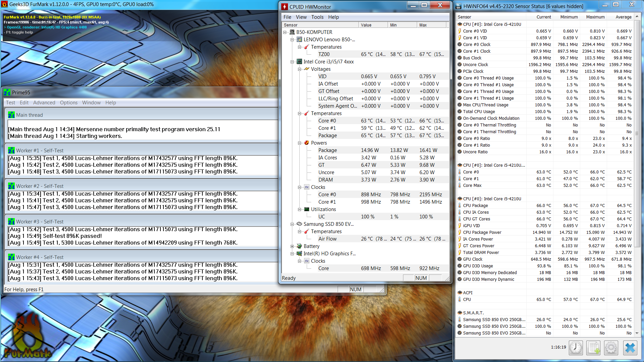Screen dimensions: 644x362
Task: Open HWiNFO64 clock reset icon button
Action: click(576, 348)
